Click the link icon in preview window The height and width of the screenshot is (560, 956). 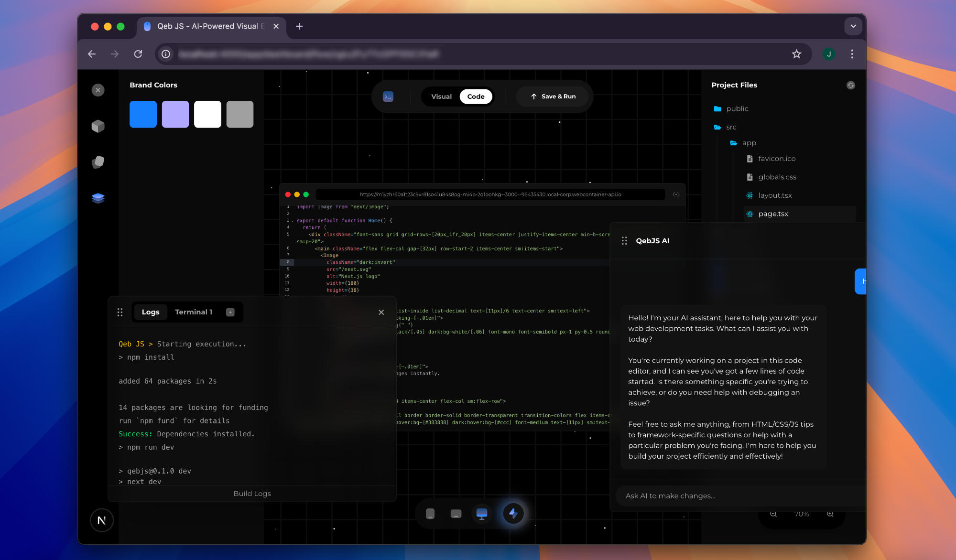click(x=676, y=194)
